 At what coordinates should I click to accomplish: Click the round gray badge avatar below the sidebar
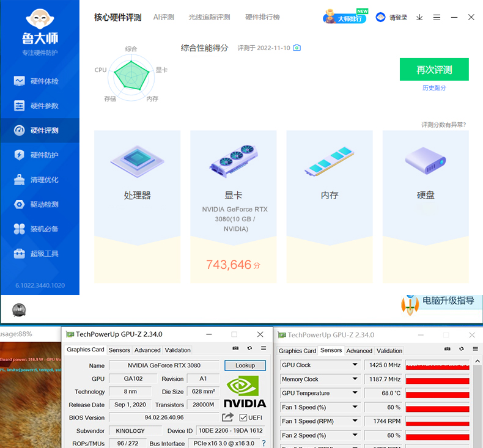click(19, 310)
